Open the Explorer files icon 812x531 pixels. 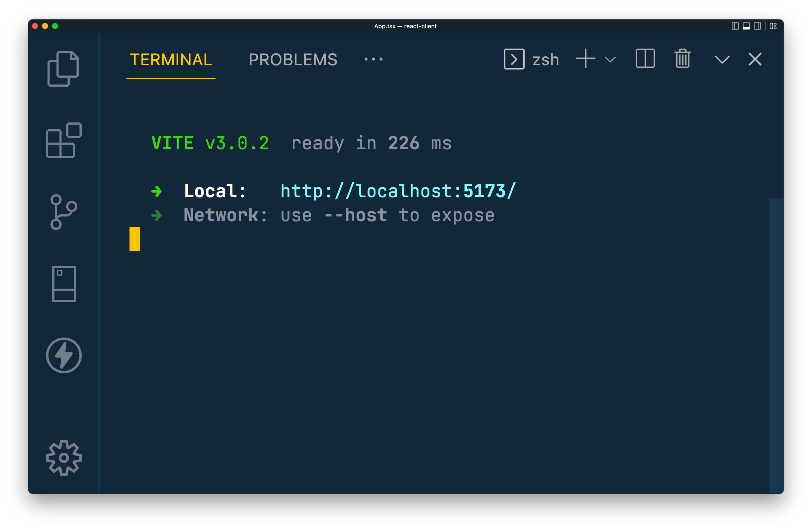pyautogui.click(x=63, y=68)
